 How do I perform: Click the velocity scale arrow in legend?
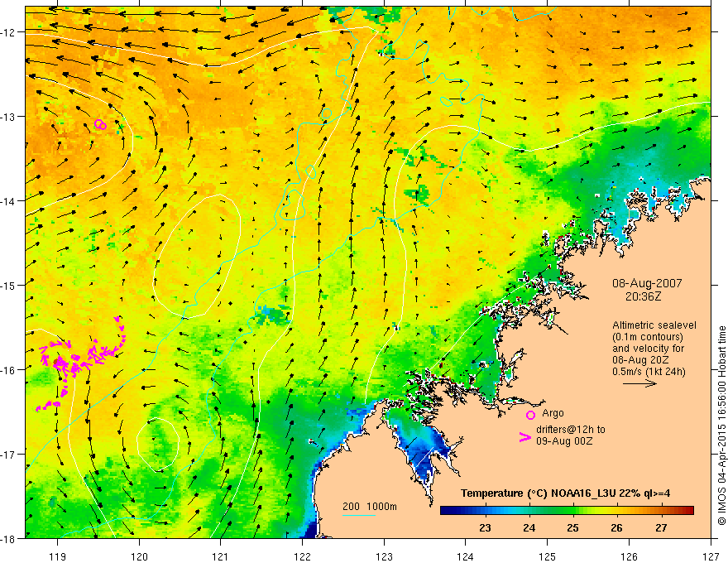click(639, 383)
